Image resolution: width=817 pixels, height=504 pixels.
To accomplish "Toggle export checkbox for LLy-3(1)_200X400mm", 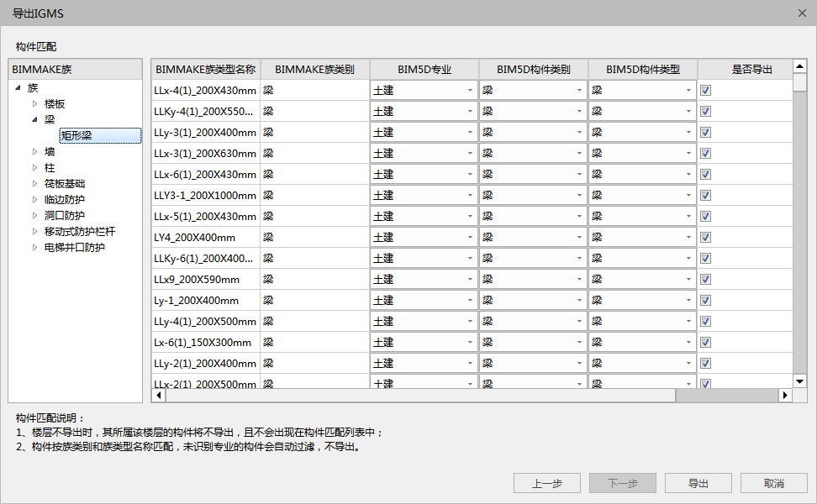I will 705,132.
